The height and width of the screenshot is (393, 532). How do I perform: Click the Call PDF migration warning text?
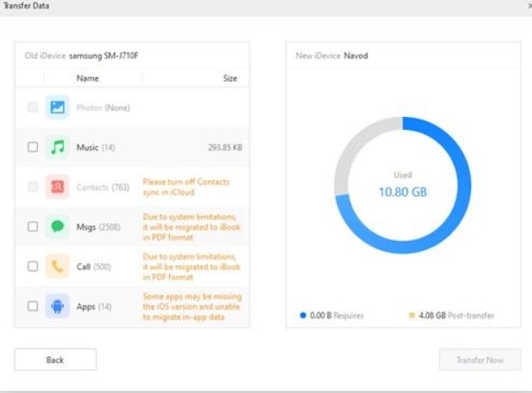pos(192,267)
